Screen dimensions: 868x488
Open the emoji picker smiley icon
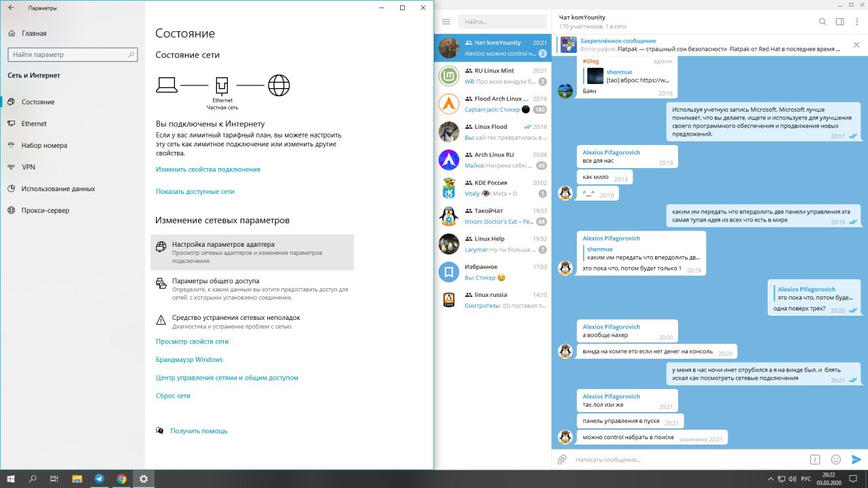coord(836,460)
